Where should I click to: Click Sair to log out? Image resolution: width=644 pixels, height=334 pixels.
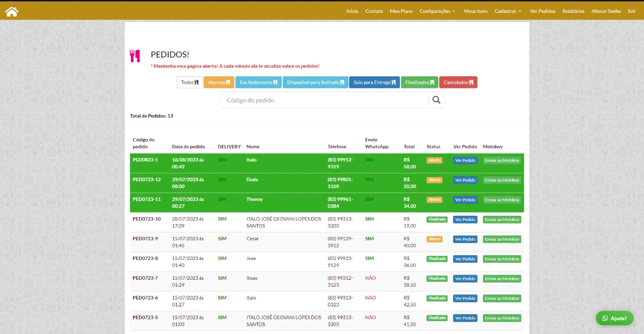(632, 11)
